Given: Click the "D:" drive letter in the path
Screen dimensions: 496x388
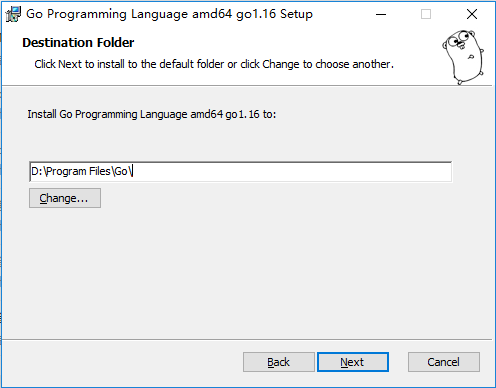Looking at the screenshot, I should [x=36, y=171].
